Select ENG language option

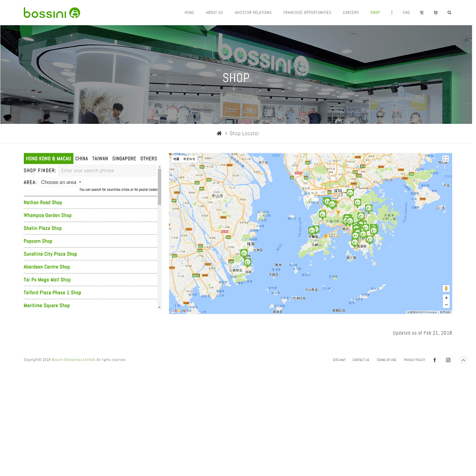pyautogui.click(x=406, y=13)
